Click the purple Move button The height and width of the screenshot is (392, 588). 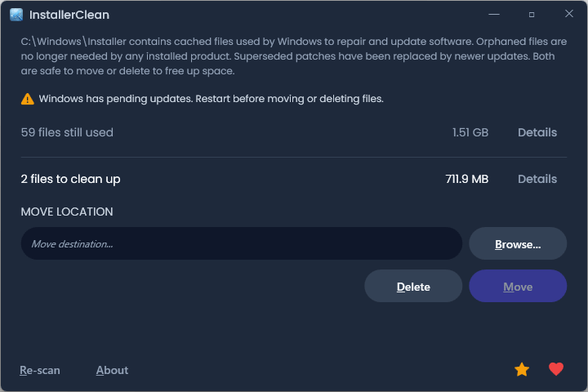[x=518, y=287]
